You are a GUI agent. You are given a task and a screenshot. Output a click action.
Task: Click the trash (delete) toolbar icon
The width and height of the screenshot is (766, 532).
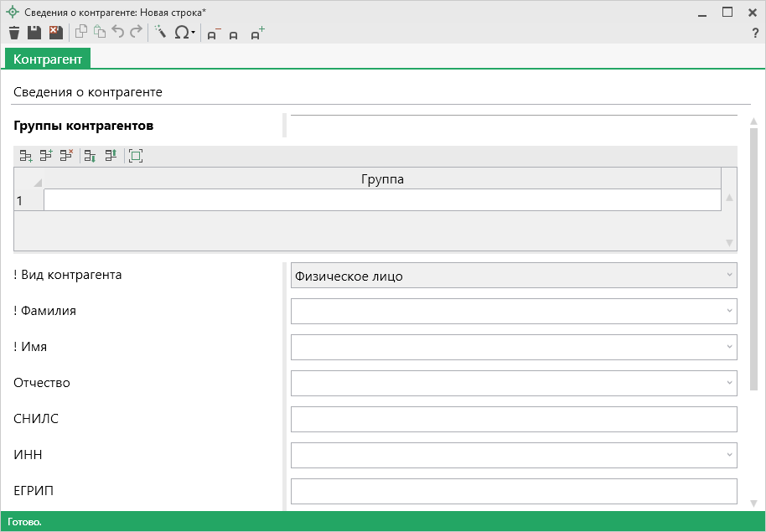14,33
